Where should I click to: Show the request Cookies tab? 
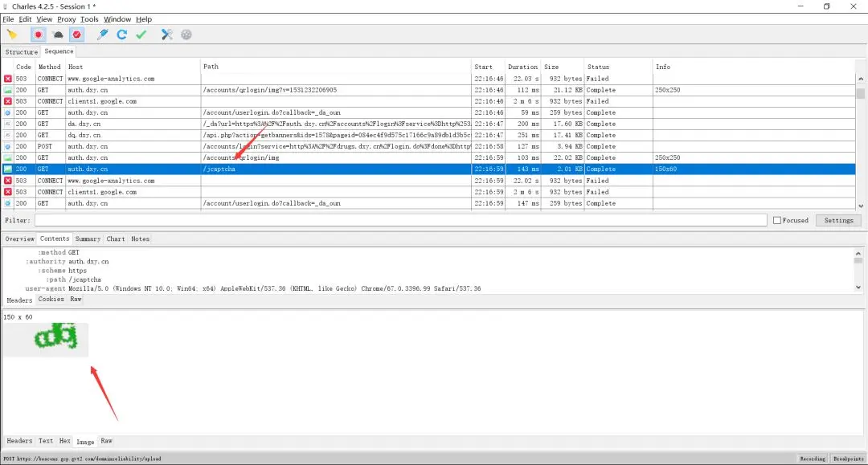51,299
